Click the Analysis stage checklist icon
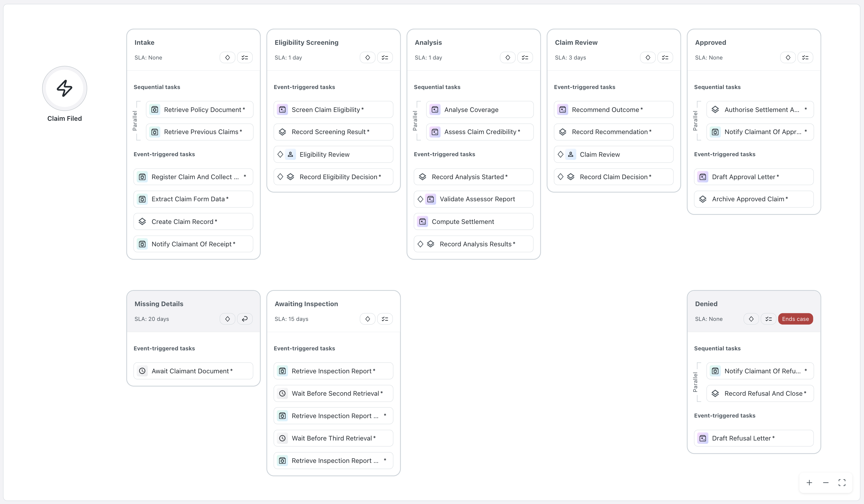864x504 pixels. pos(525,58)
